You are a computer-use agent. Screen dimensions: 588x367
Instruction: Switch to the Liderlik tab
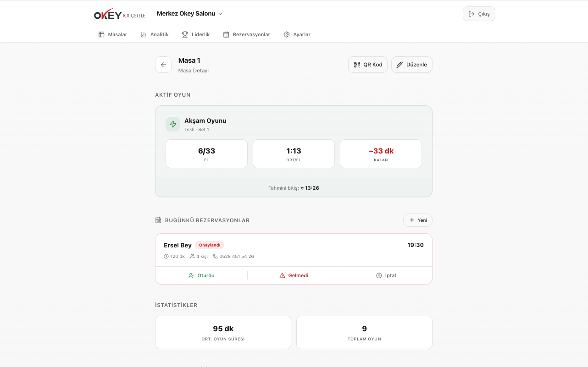coord(195,34)
